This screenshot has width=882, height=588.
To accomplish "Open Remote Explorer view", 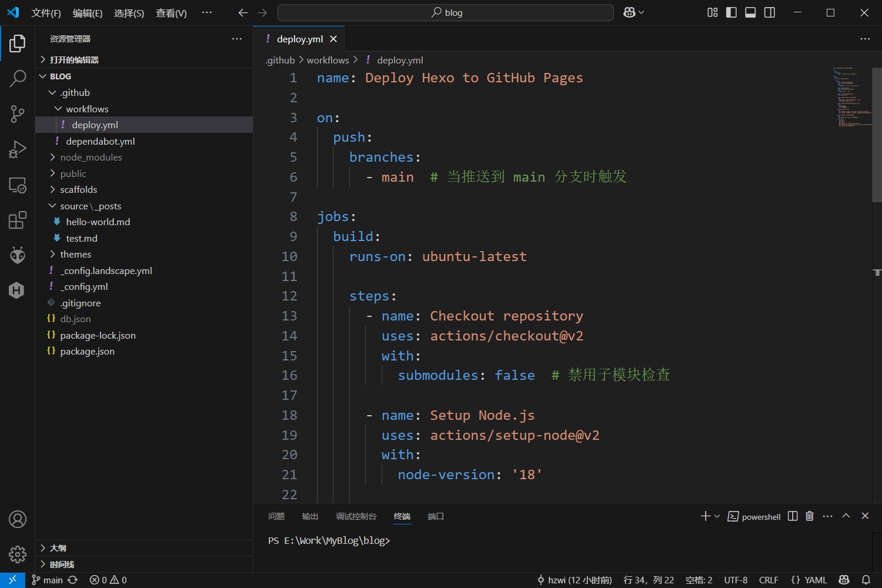I will pos(18,185).
